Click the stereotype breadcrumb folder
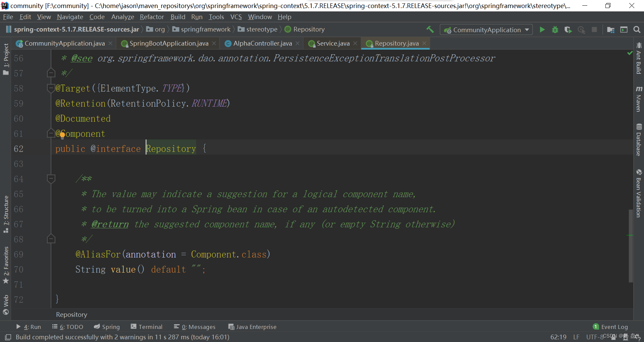This screenshot has width=644, height=342. [x=258, y=30]
